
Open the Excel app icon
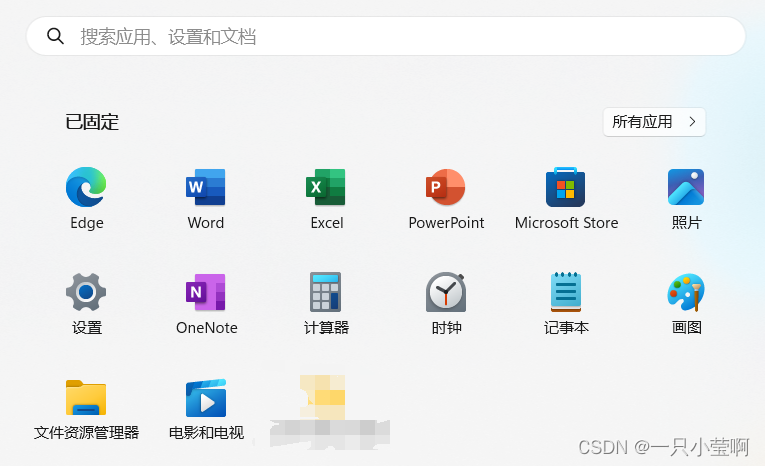[x=326, y=187]
